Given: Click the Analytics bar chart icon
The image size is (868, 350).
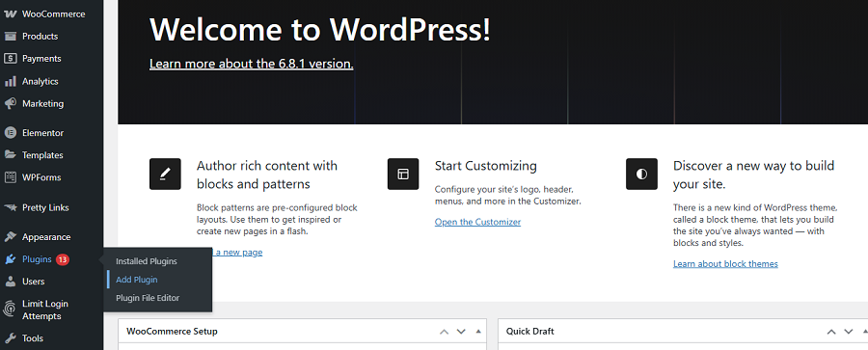Looking at the screenshot, I should [x=10, y=81].
